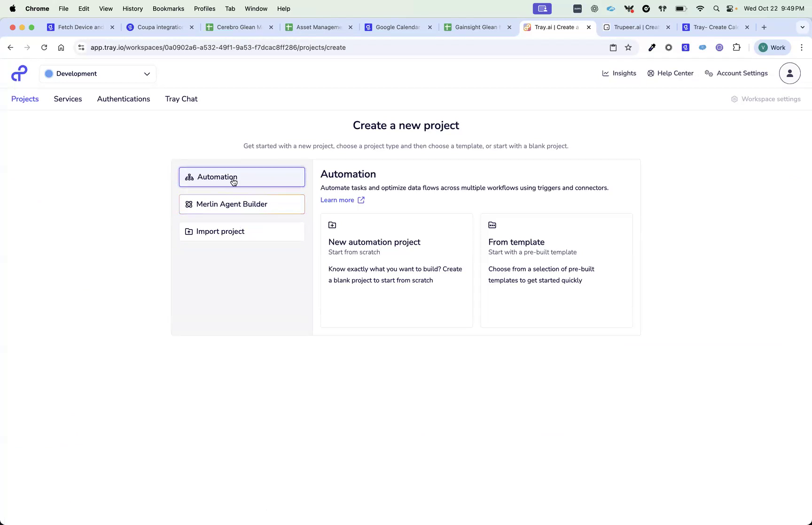Screen dimensions: 812x525
Task: Click the address bar URL field
Action: [218, 47]
